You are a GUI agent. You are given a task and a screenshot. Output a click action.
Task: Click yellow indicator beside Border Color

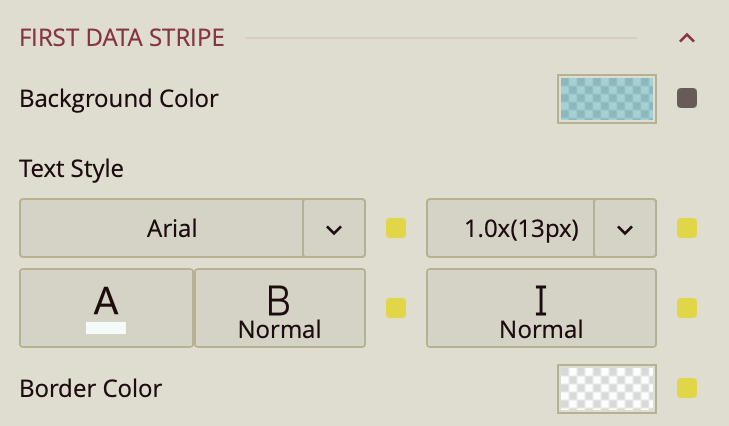[x=686, y=387]
